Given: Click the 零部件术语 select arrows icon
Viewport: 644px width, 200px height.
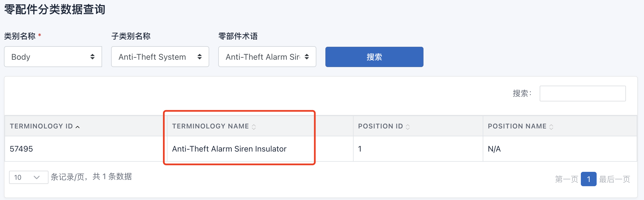Looking at the screenshot, I should [307, 57].
